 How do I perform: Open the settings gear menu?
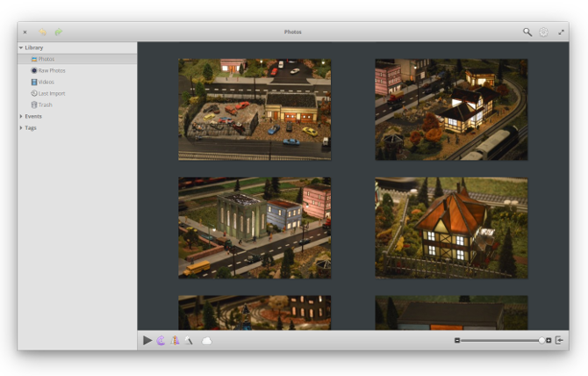[x=543, y=33]
